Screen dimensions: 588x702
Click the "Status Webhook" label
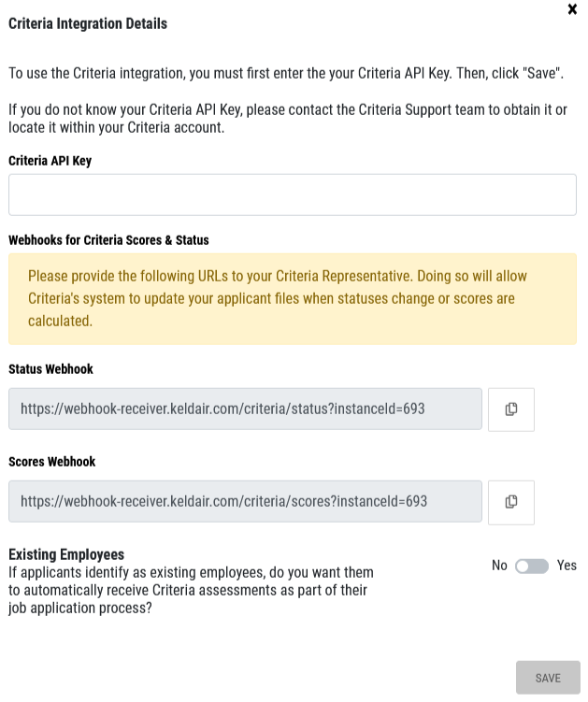pos(51,369)
